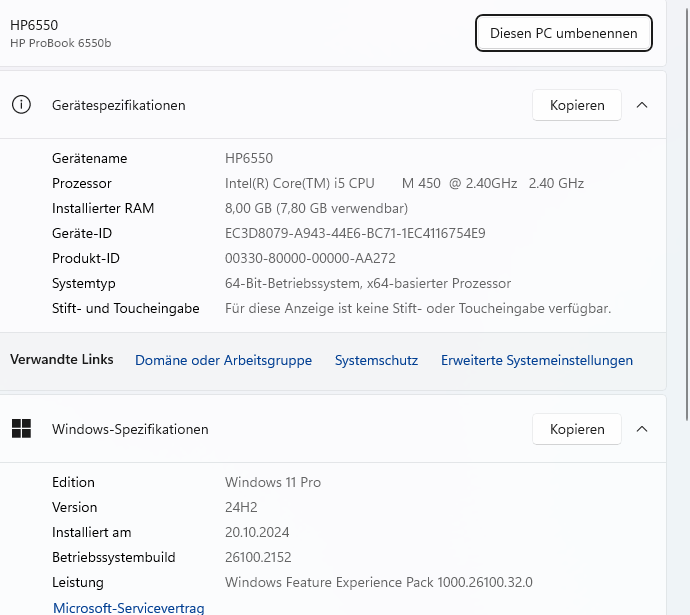Open the Systemschutz link

click(376, 360)
